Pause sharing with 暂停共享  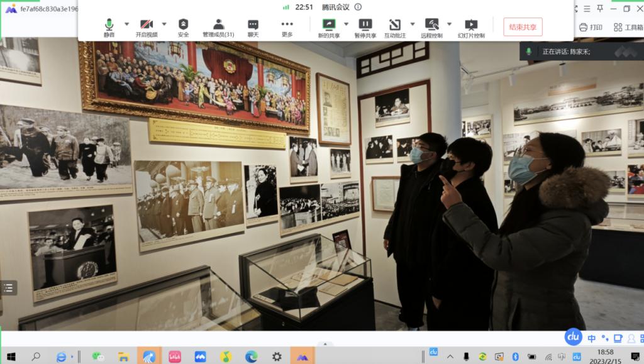click(366, 26)
